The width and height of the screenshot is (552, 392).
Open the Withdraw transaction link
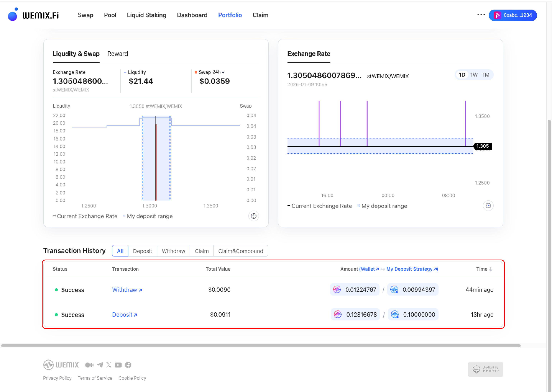coord(127,290)
